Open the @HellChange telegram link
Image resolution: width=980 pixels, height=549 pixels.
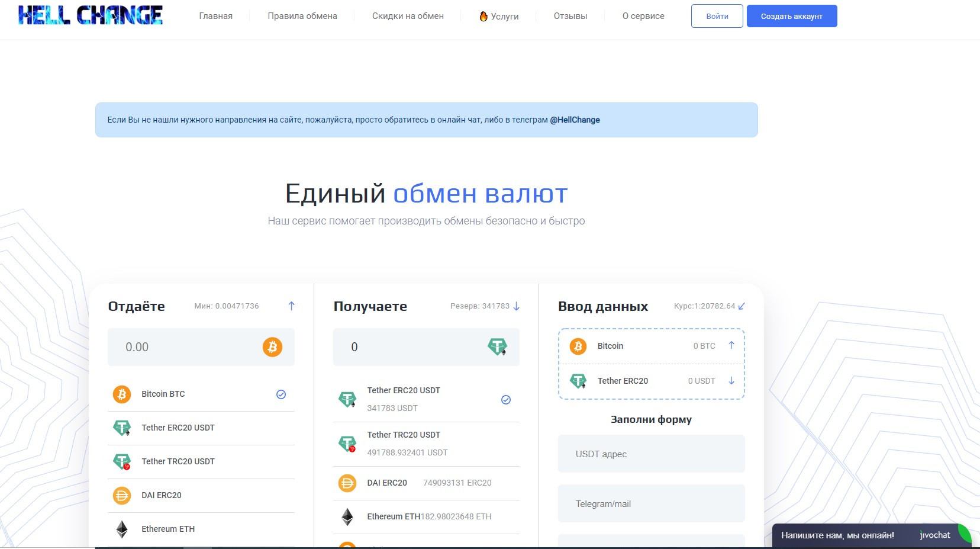coord(575,120)
